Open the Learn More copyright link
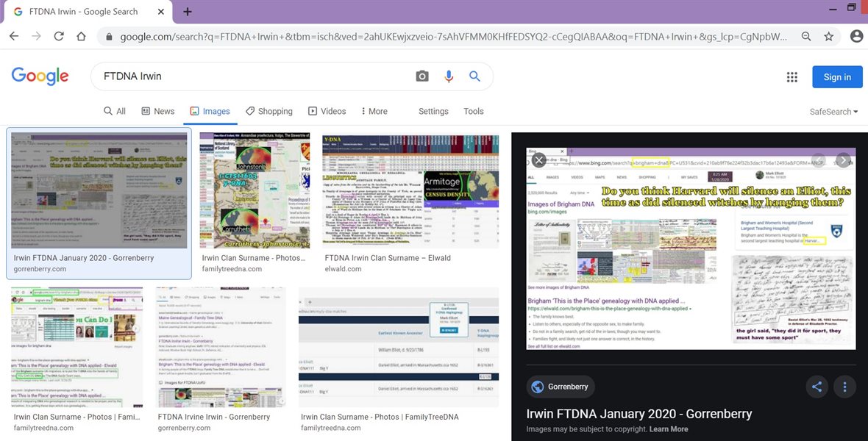The width and height of the screenshot is (868, 441). tap(669, 429)
